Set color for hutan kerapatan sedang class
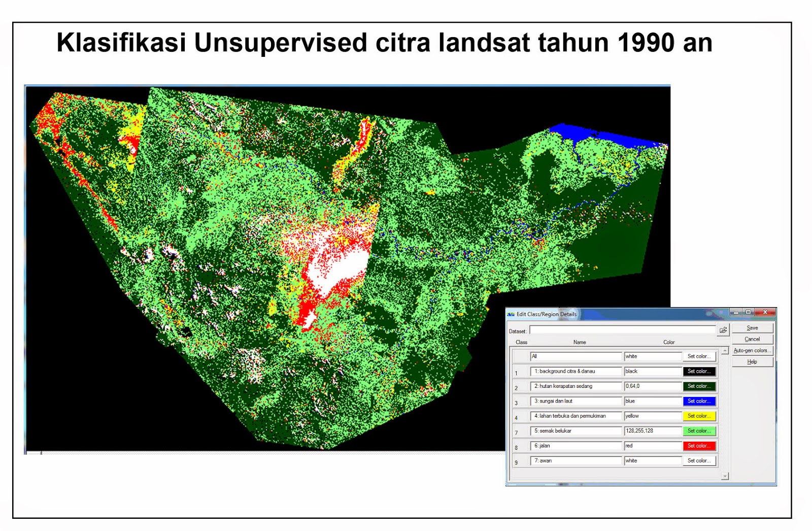 coord(699,386)
